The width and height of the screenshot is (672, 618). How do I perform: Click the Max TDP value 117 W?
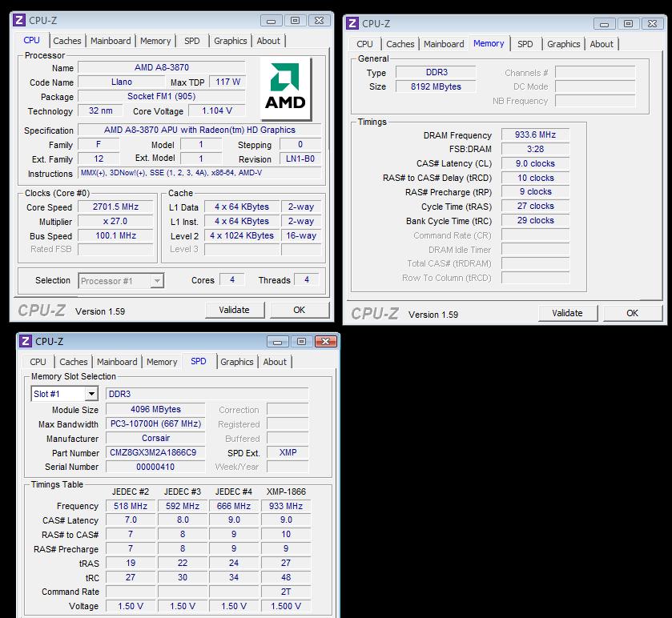227,82
